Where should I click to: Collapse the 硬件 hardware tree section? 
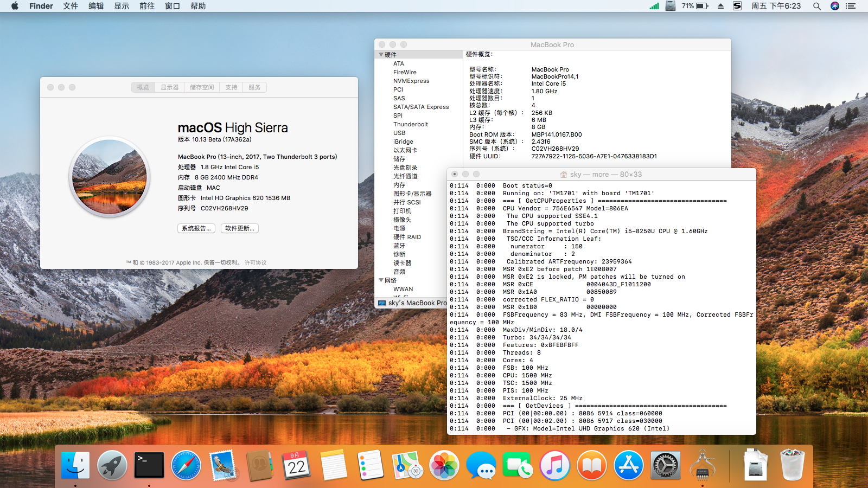pyautogui.click(x=381, y=55)
